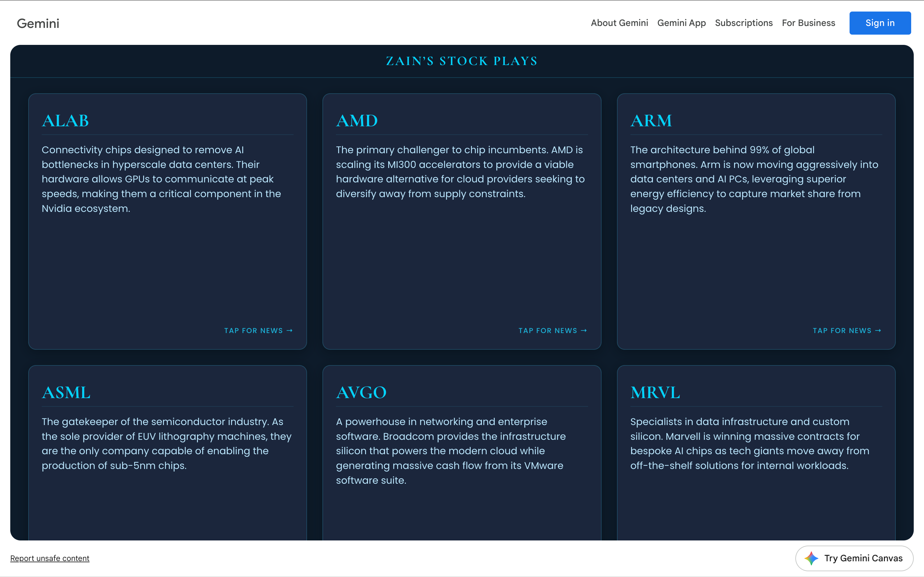Viewport: 924px width, 577px height.
Task: Click arrow icon on ARM Tap for News
Action: tap(878, 330)
